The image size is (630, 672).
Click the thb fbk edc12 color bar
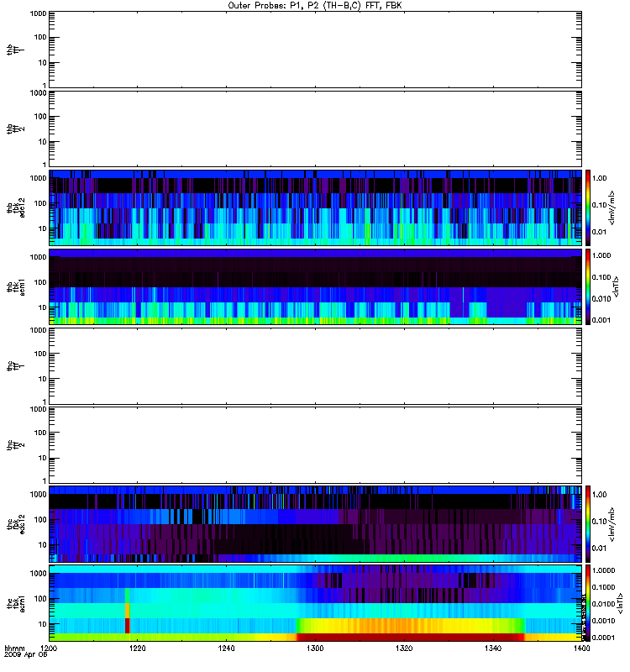pyautogui.click(x=588, y=207)
